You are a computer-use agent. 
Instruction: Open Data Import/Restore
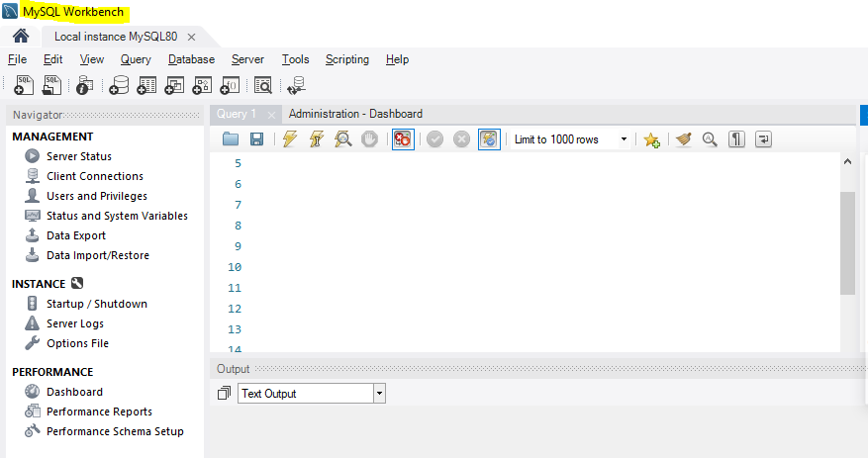(97, 255)
